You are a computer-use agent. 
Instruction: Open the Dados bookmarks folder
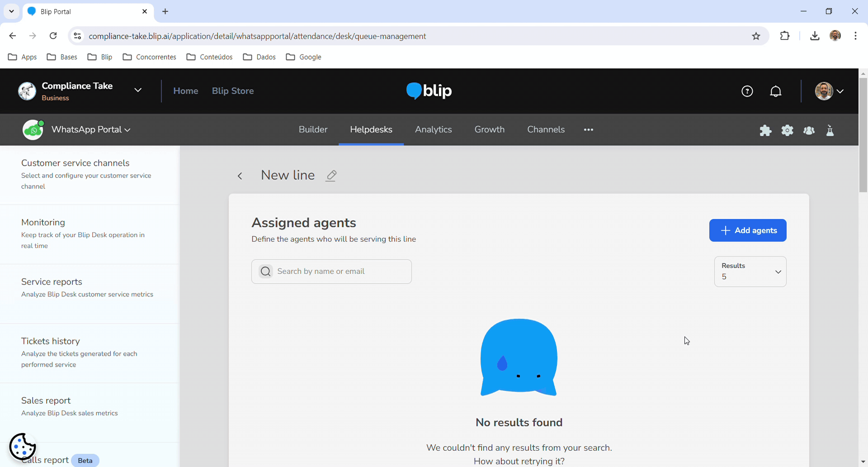tap(259, 57)
